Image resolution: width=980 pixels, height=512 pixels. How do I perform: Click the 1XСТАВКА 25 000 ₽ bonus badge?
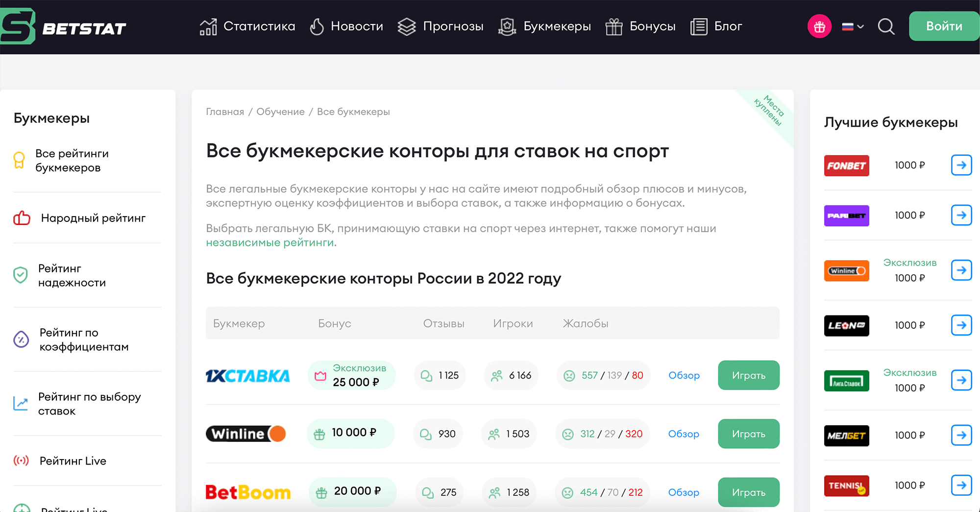(x=351, y=375)
